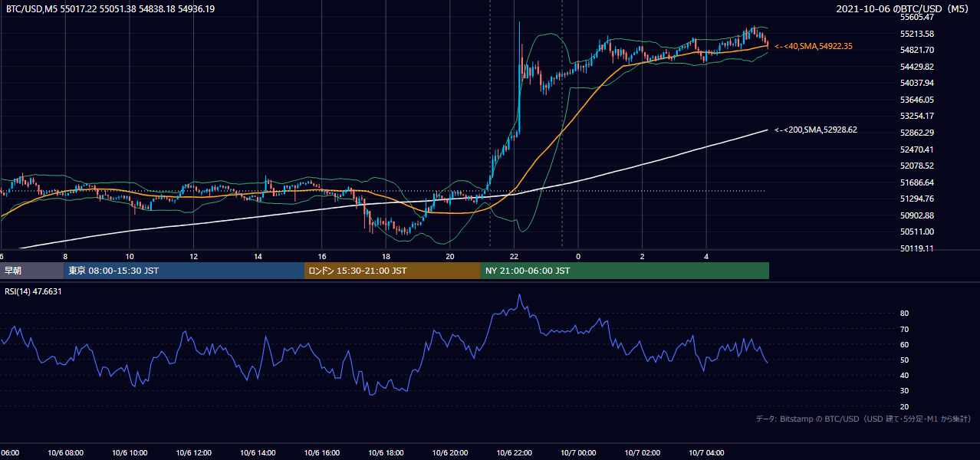Select the 200 SMA label reading 52928.62
The height and width of the screenshot is (460, 980).
point(816,130)
